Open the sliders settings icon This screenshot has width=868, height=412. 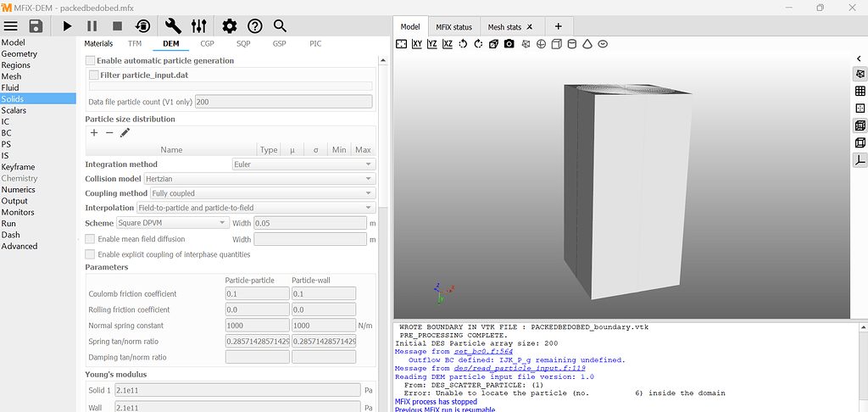(x=198, y=26)
